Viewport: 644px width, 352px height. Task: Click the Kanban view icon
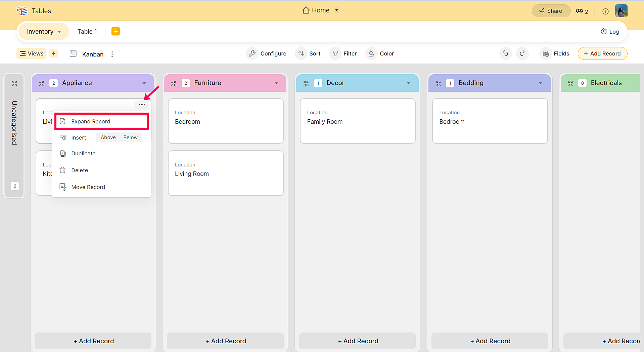click(73, 53)
